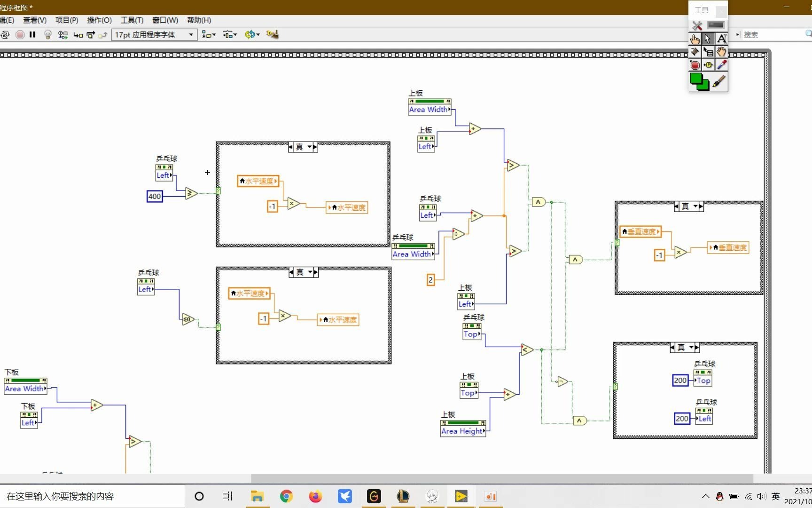Open the 工具(T) menu
Viewport: 812px width, 508px height.
[x=132, y=20]
